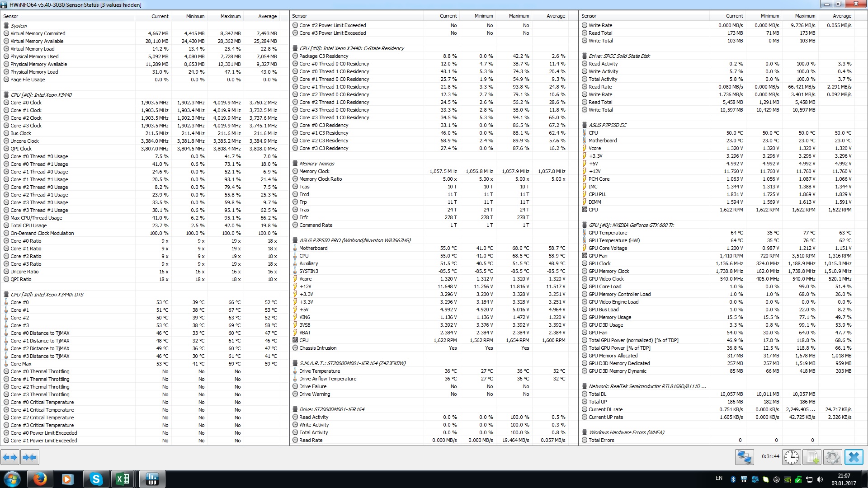Click the Sensor column header in left panel
Viewport: 868px width, 488px height.
tap(68, 16)
